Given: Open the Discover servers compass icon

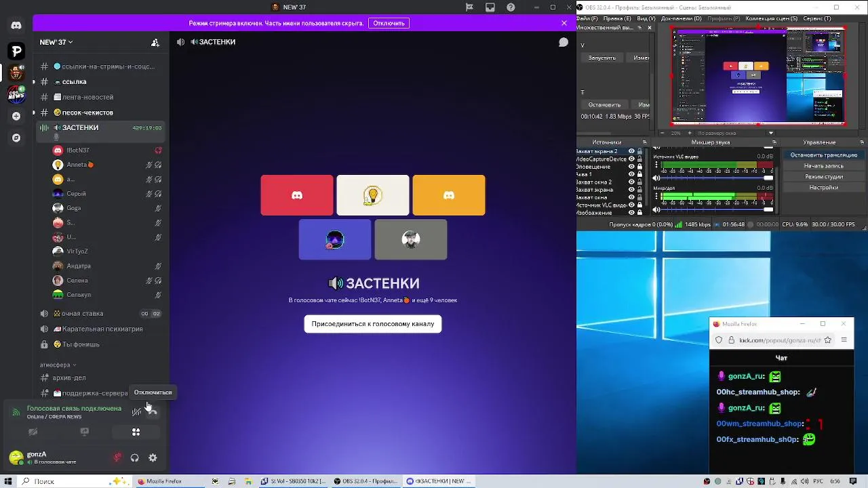Looking at the screenshot, I should (16, 138).
